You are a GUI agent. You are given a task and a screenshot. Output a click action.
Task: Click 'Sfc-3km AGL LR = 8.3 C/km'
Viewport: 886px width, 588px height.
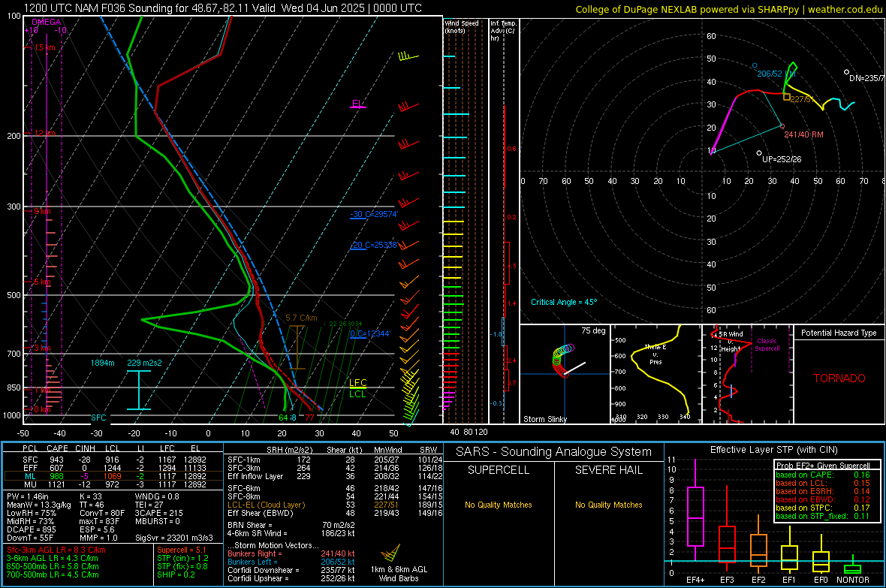click(56, 550)
